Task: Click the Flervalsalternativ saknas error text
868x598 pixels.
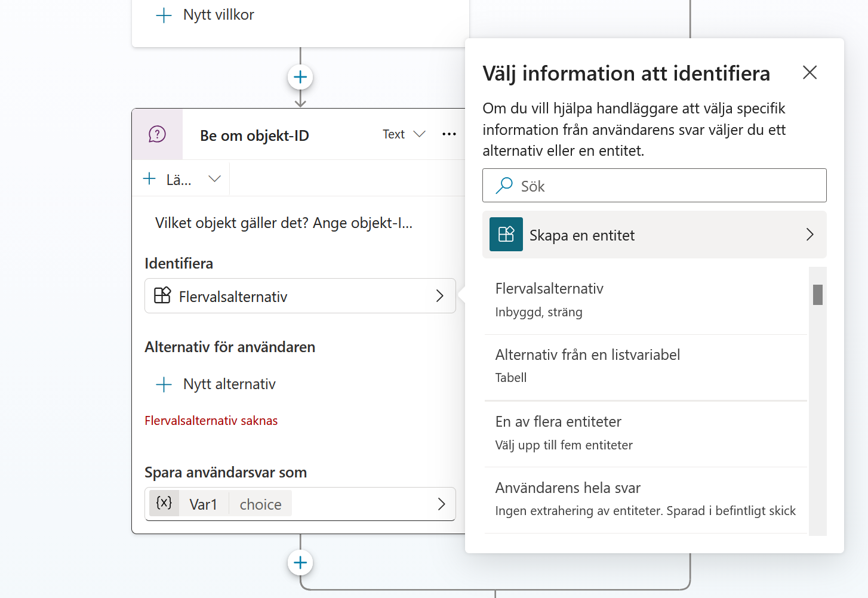Action: (211, 421)
